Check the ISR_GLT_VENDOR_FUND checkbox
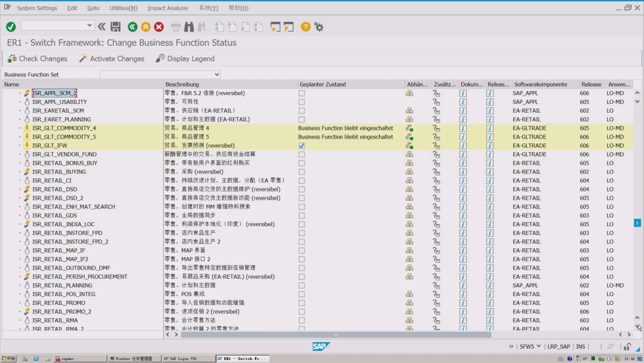The width and height of the screenshot is (644, 363). (x=302, y=154)
